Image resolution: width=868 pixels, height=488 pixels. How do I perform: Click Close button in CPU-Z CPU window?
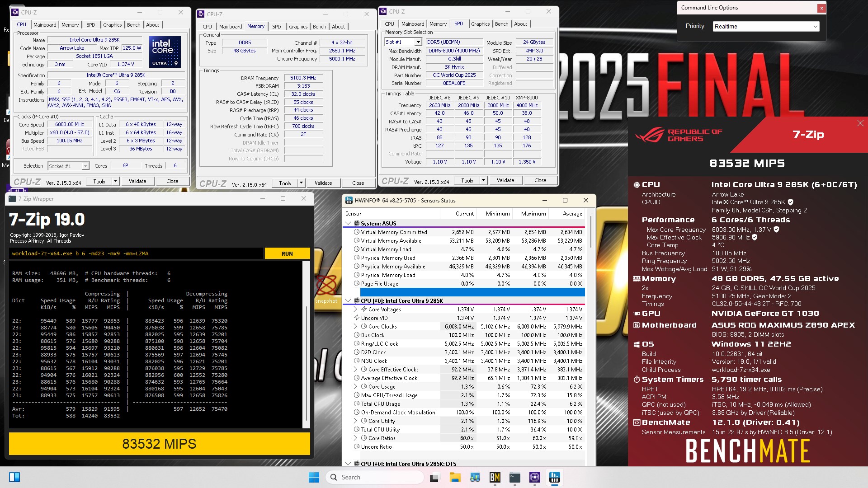pos(172,181)
